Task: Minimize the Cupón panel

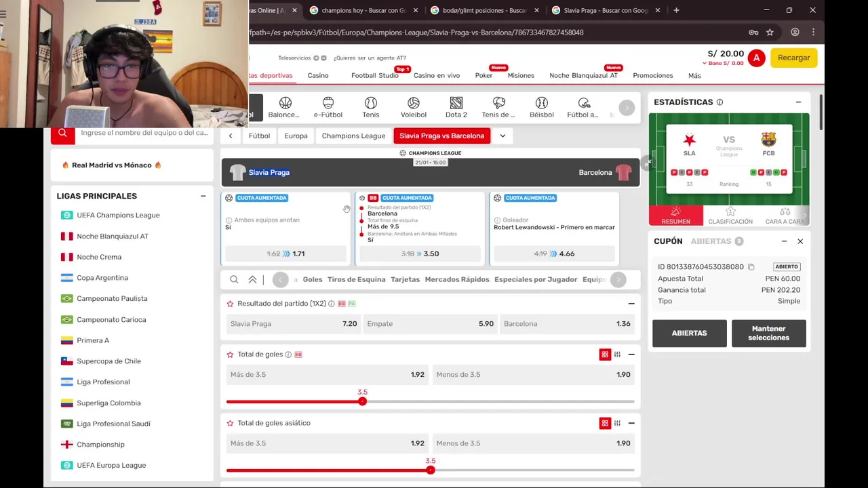Action: click(x=784, y=241)
